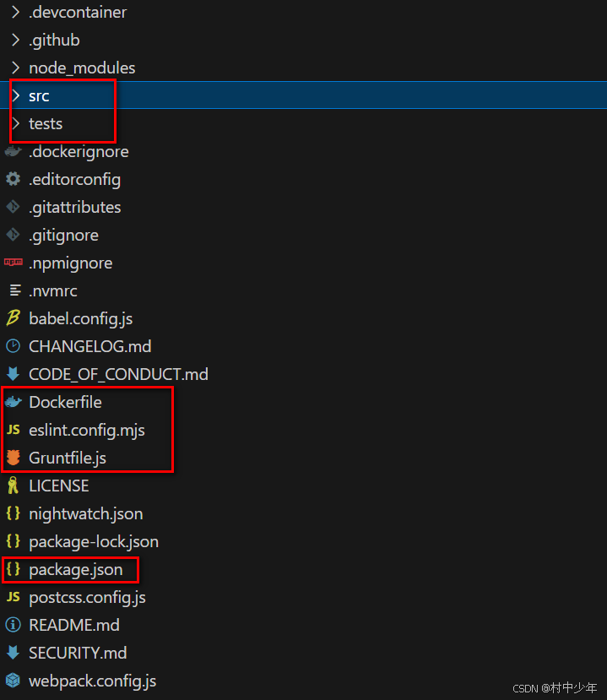This screenshot has height=700, width=607.
Task: Open the LICENSE file
Action: 59,486
